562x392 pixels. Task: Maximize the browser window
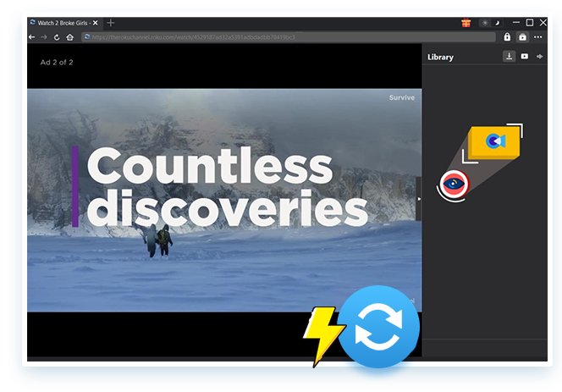point(530,23)
